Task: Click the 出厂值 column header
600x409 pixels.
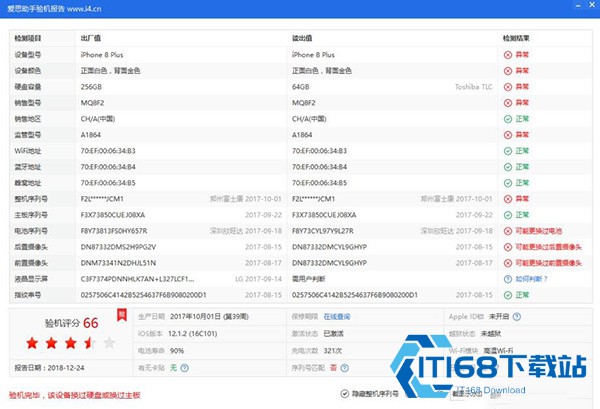Action: click(x=91, y=38)
